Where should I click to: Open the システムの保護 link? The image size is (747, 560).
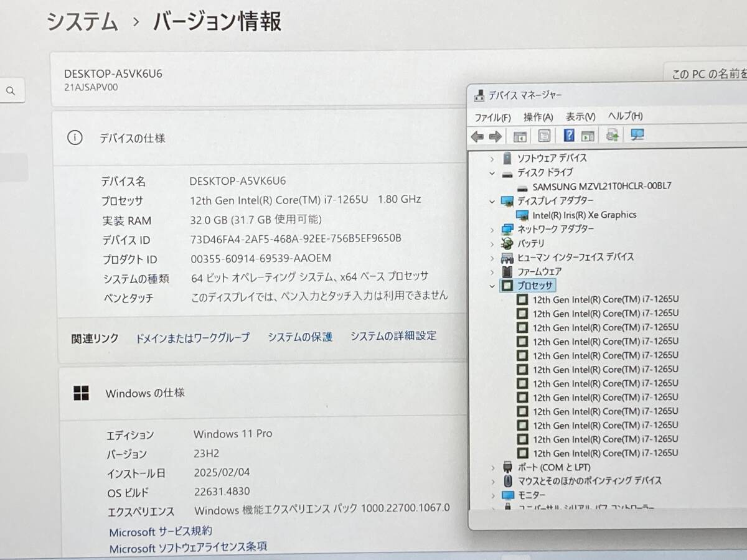coord(300,337)
